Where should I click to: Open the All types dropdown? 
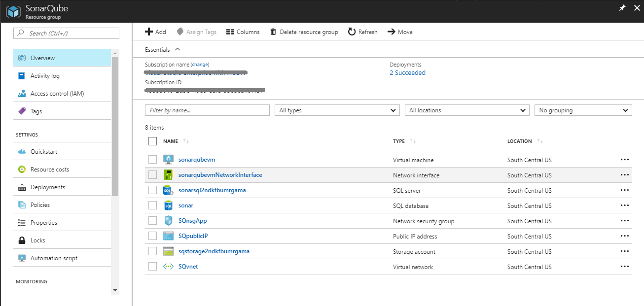(337, 110)
